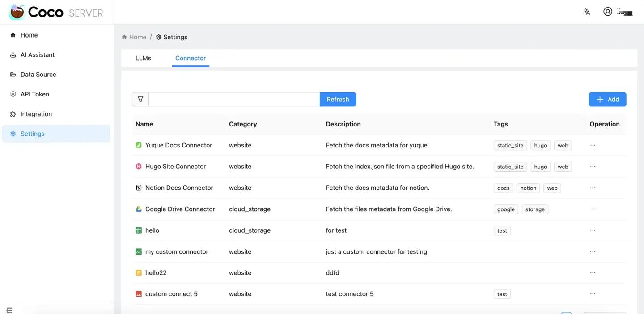The height and width of the screenshot is (314, 644).
Task: Open operation menu for hello row
Action: [x=593, y=230]
